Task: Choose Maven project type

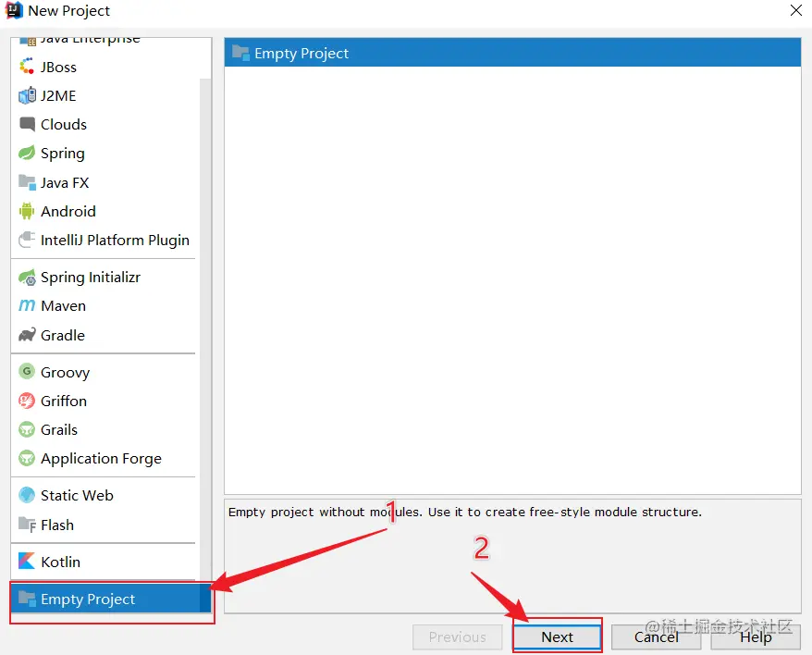Action: [x=105, y=305]
